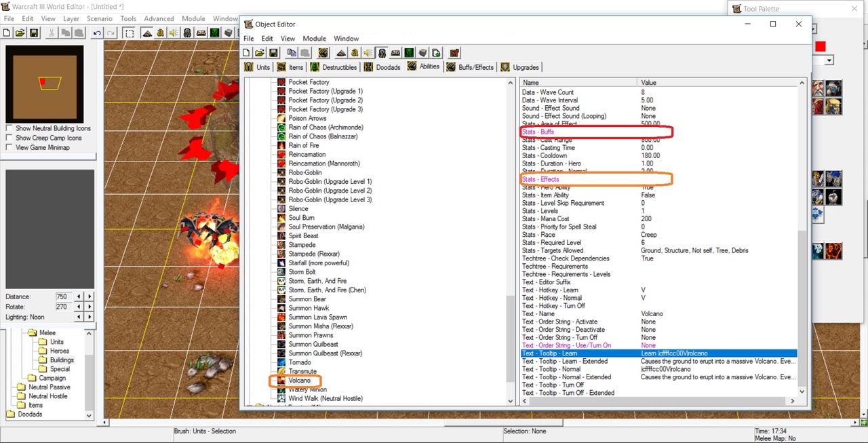This screenshot has height=443, width=868.
Task: Switch Lighting to next time setting
Action: tap(90, 317)
